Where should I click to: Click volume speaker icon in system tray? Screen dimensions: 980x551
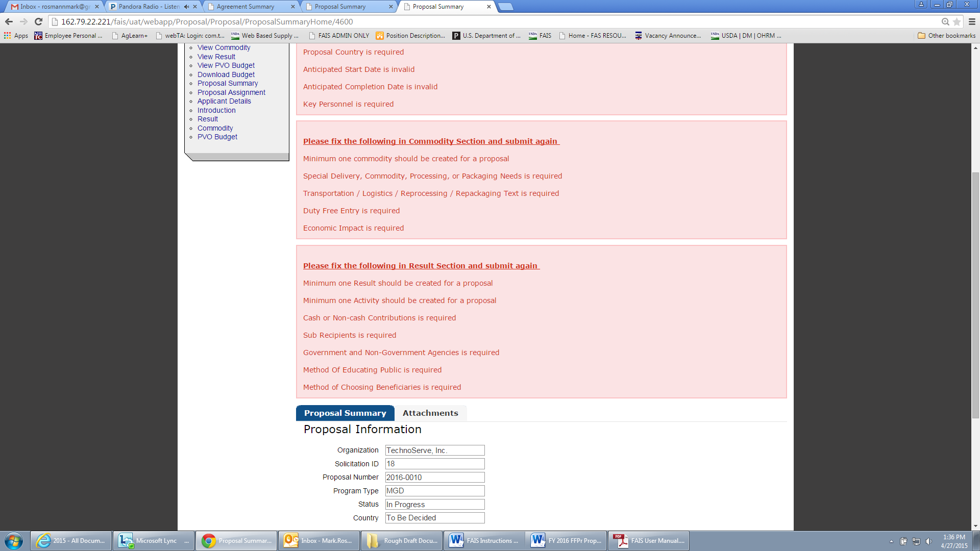(x=928, y=541)
